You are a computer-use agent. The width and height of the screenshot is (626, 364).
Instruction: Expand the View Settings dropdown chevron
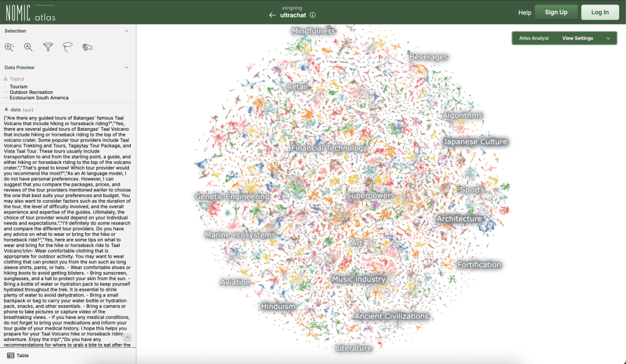pos(608,38)
